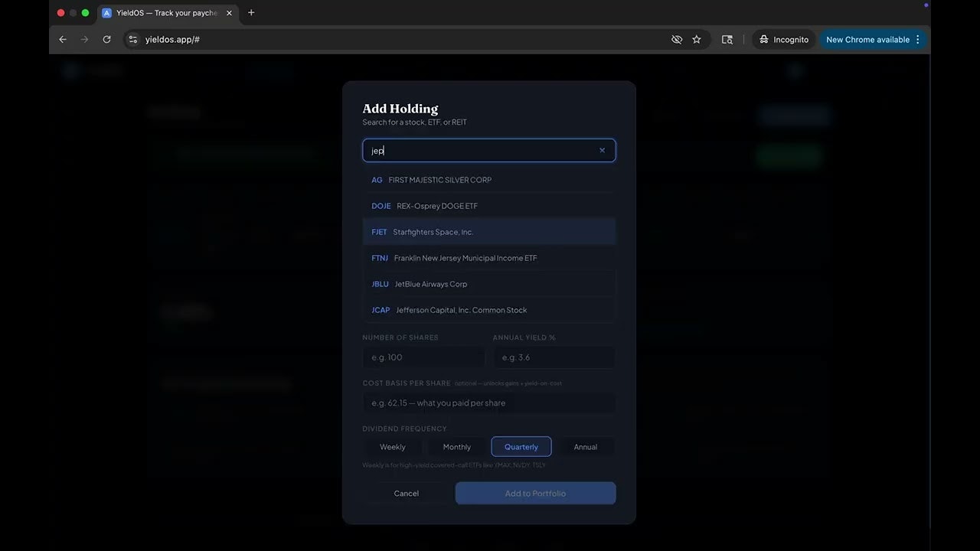Open the site information icon in address bar

point(133,40)
